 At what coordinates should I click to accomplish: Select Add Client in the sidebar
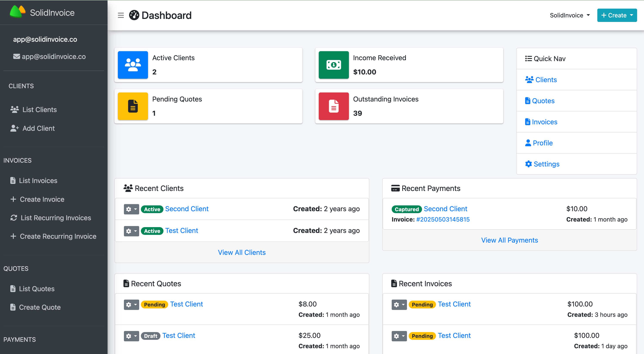(39, 128)
